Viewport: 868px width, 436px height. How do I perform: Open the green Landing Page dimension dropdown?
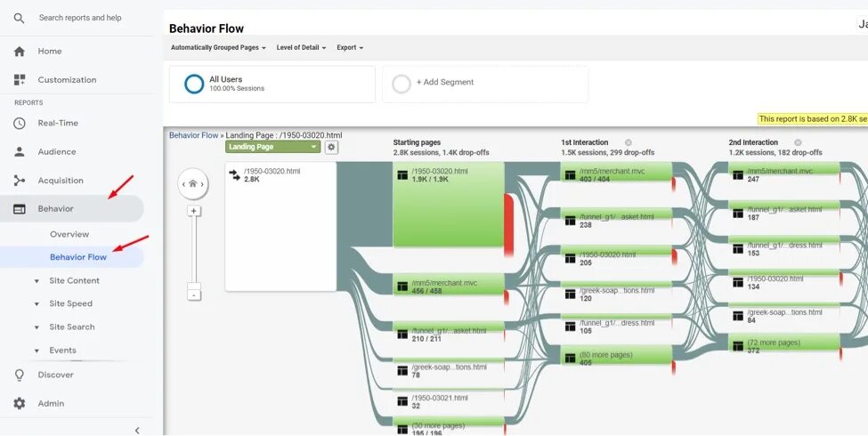tap(273, 147)
